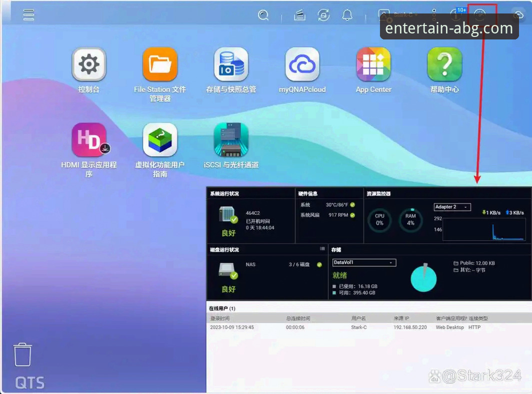Click the Public folder icon
Screen dimensions: 532x394
pyautogui.click(x=456, y=263)
